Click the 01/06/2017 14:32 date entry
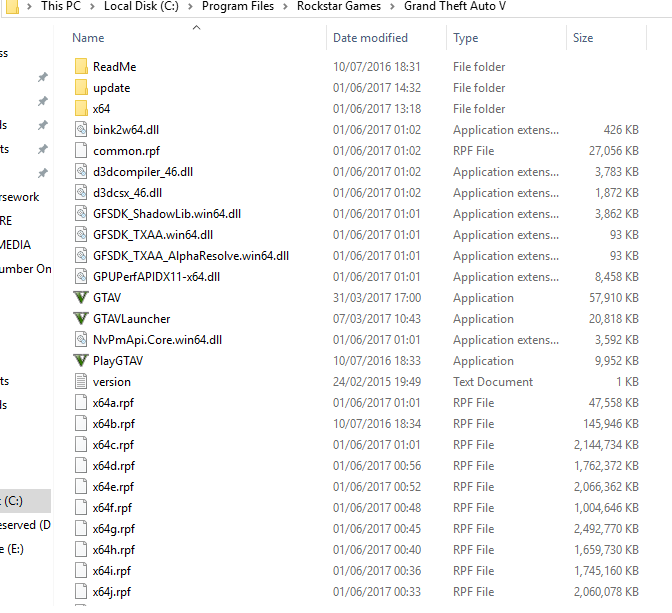This screenshot has width=672, height=613. point(377,87)
